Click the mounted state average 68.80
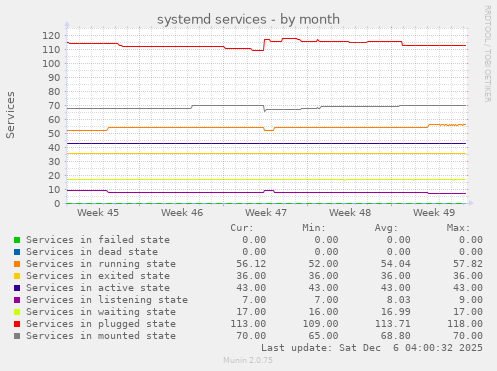This screenshot has width=497, height=371. pos(396,336)
